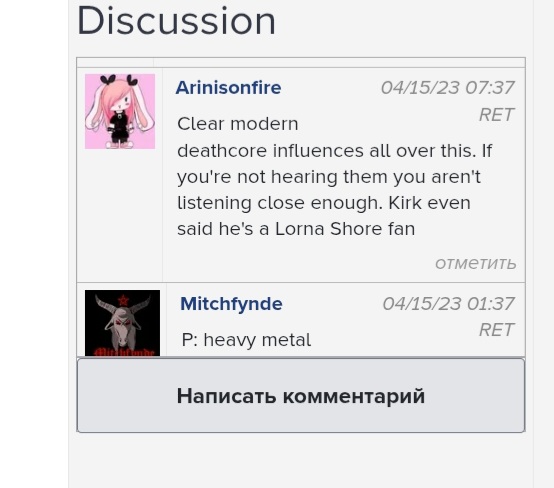Open Arinisonfire's pink bunny avatar
Screen dimensions: 554x488
(120, 111)
